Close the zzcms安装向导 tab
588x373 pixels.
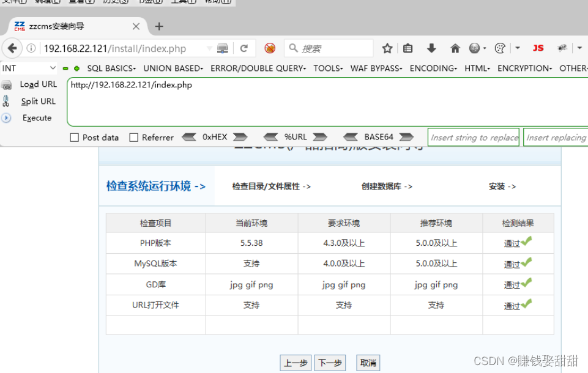[136, 26]
